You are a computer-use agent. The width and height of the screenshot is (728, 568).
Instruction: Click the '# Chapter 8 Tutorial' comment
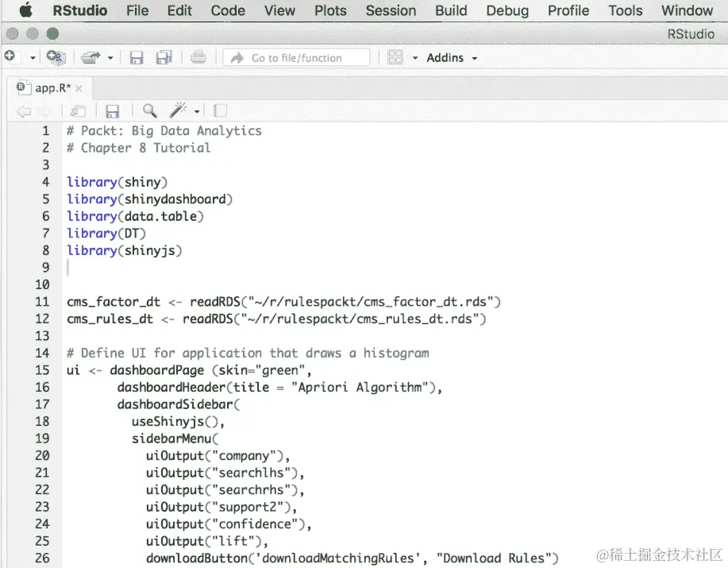click(138, 148)
